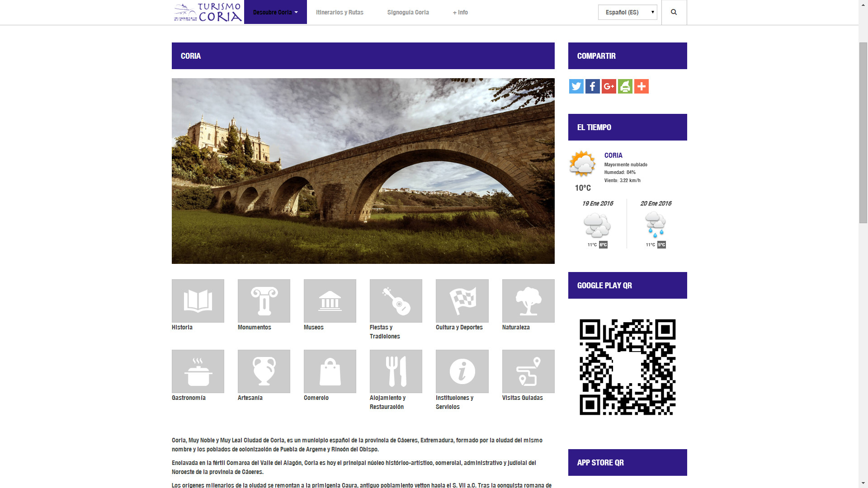Viewport: 868px width, 488px height.
Task: Open the search magnifier icon
Action: (674, 12)
